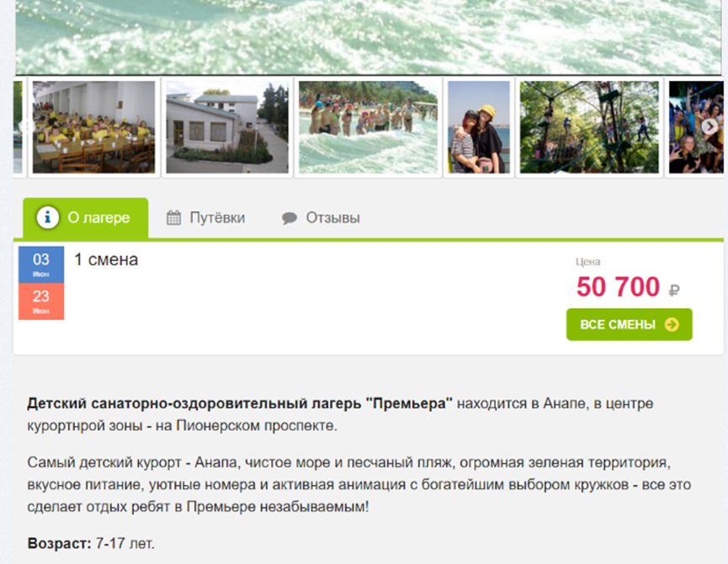Switch to the Отзывы tab

[321, 218]
